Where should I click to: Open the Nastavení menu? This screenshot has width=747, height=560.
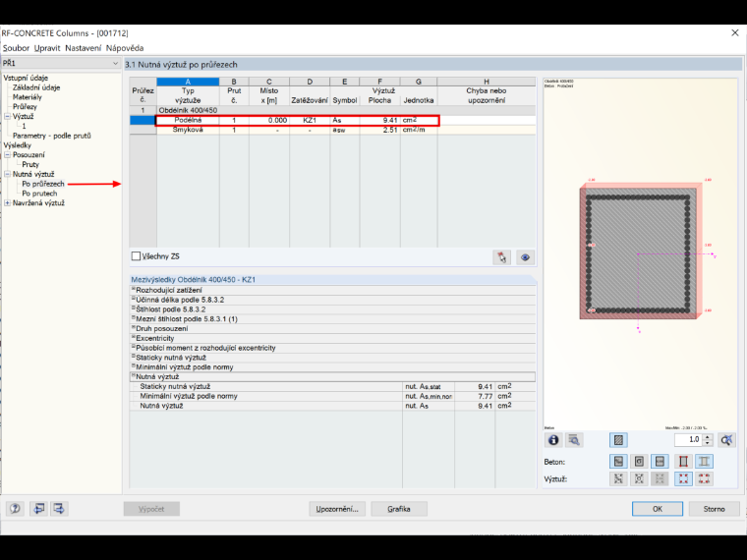pos(84,48)
